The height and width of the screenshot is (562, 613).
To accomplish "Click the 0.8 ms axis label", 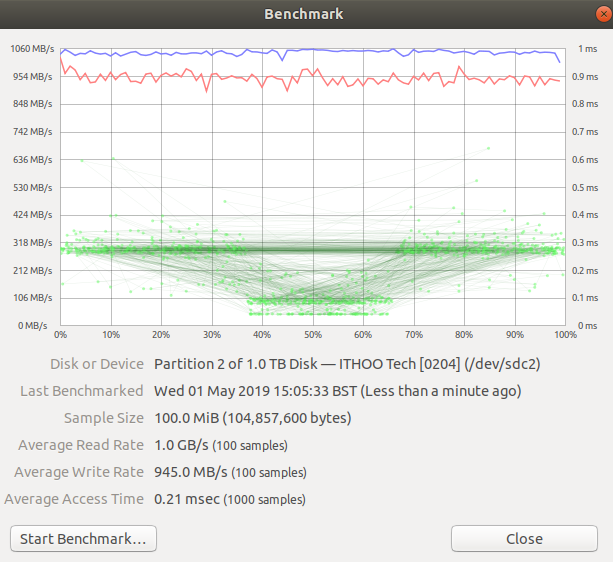I will 585,104.
